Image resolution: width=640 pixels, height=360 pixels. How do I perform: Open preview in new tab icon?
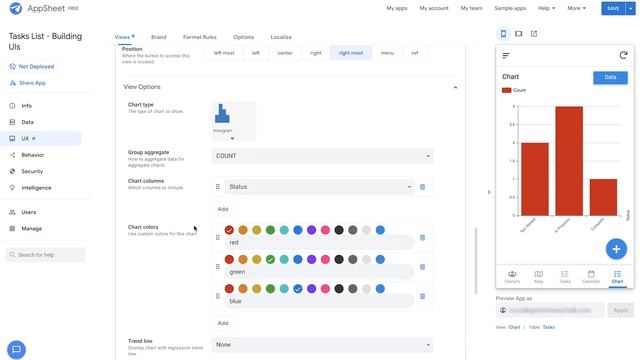[534, 33]
